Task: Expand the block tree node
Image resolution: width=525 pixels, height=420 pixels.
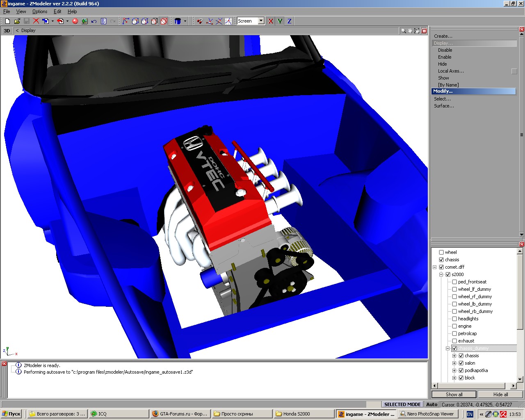Action: [x=454, y=378]
